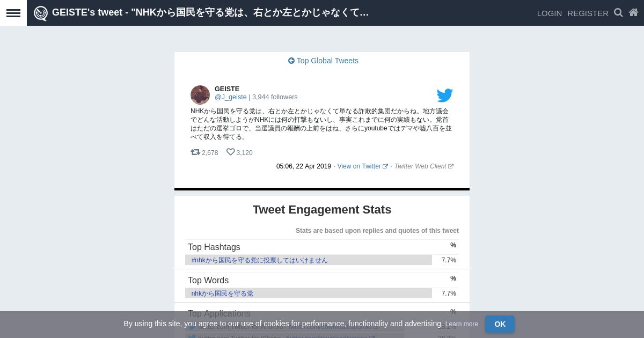Screen dimensions: 644x338
Task: Click the site logo icon in header
Action: click(x=41, y=13)
